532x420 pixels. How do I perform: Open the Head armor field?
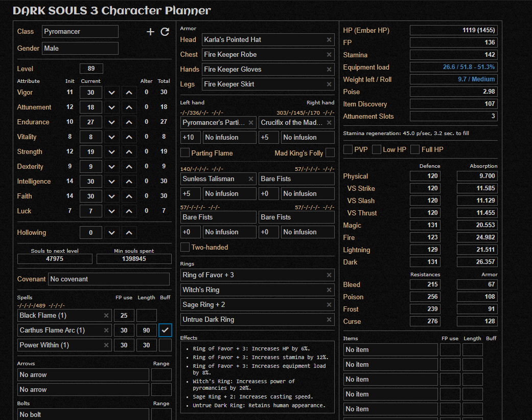pos(268,40)
